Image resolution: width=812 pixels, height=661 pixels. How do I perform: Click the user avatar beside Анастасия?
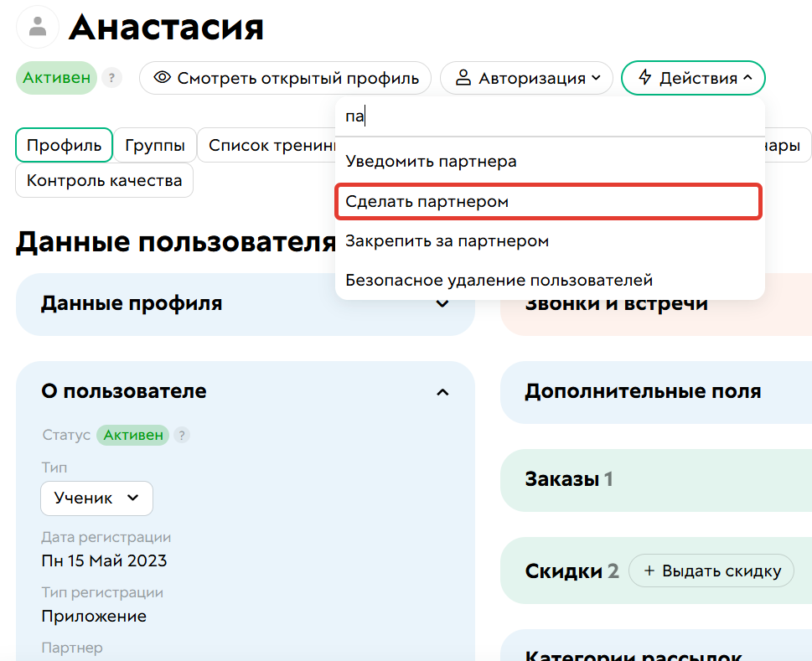(x=36, y=26)
